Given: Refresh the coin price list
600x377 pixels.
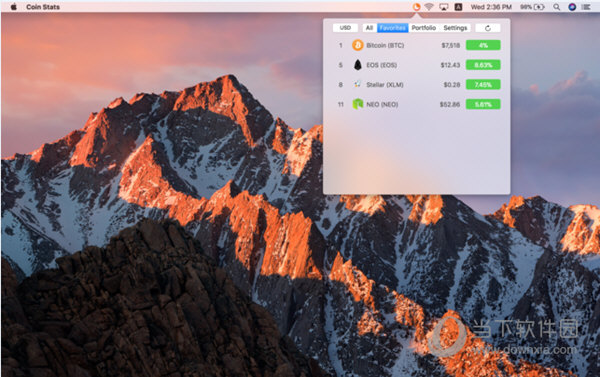Looking at the screenshot, I should (x=488, y=28).
